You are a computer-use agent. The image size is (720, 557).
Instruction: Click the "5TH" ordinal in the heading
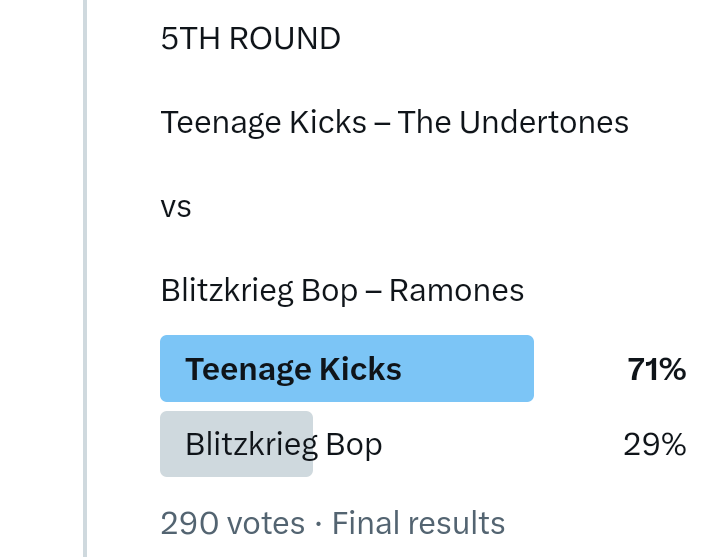coord(191,39)
